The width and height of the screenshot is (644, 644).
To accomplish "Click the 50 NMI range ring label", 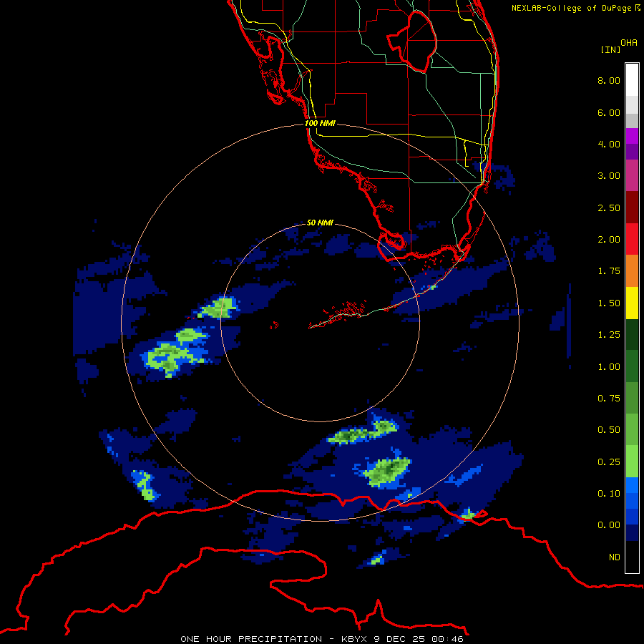I will coord(320,223).
